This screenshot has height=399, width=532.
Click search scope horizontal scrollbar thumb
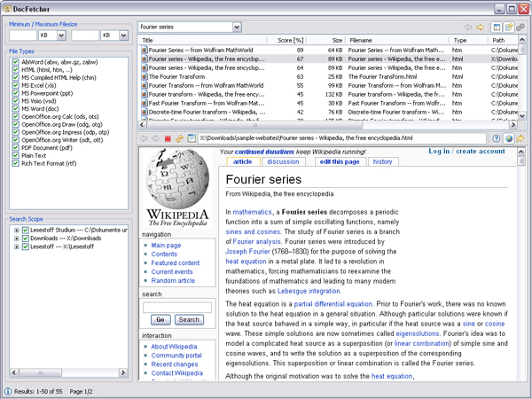pos(41,372)
